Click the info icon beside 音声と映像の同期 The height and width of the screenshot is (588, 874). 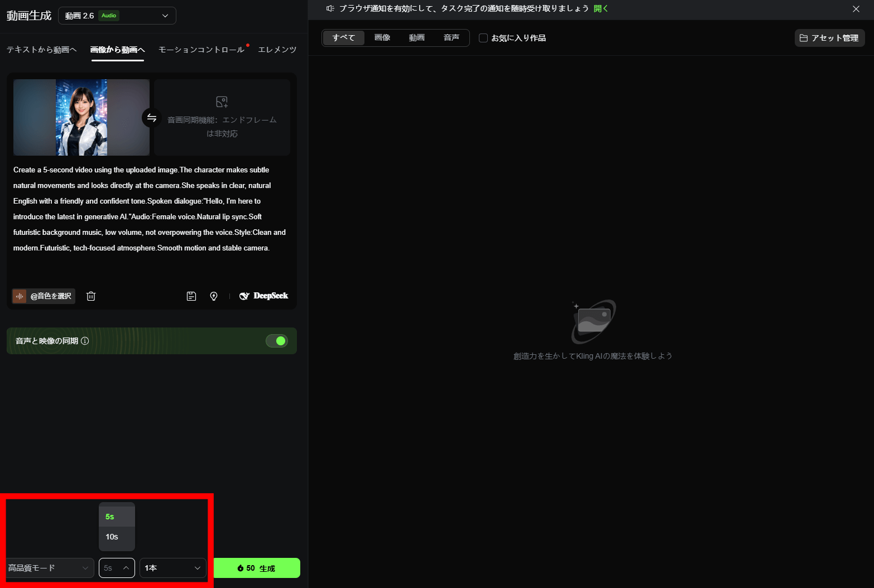[85, 341]
